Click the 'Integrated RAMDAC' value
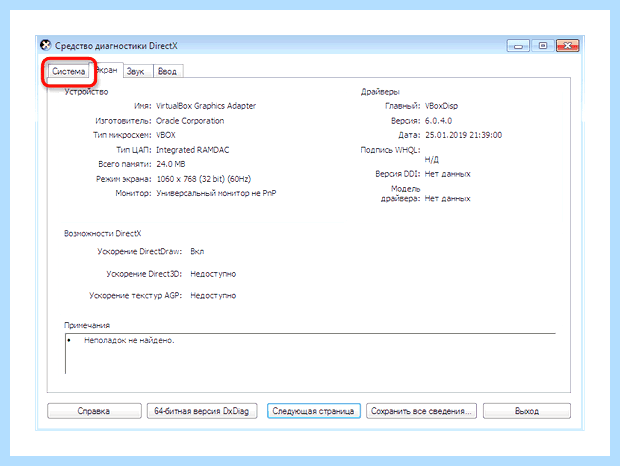Screen dimensions: 620x466 [193, 150]
